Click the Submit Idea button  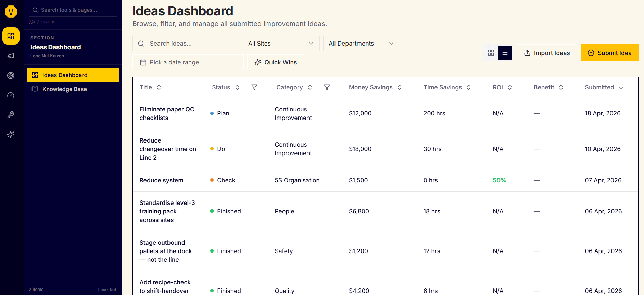coord(609,53)
